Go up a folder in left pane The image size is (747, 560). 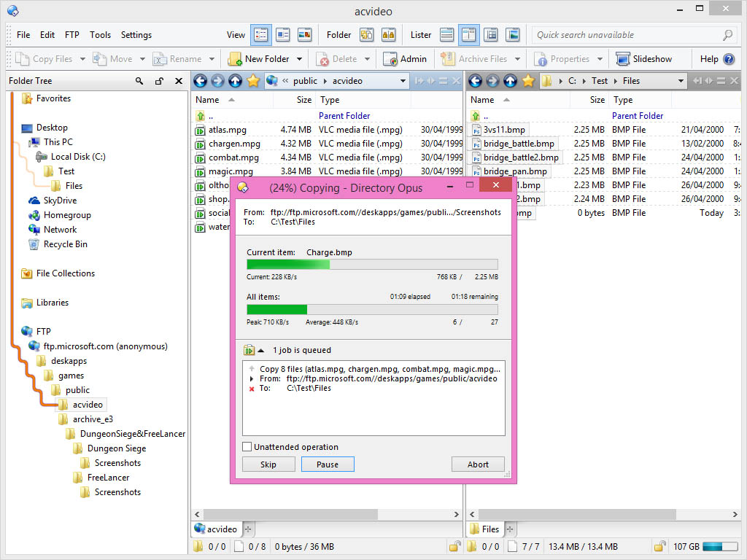[x=236, y=81]
